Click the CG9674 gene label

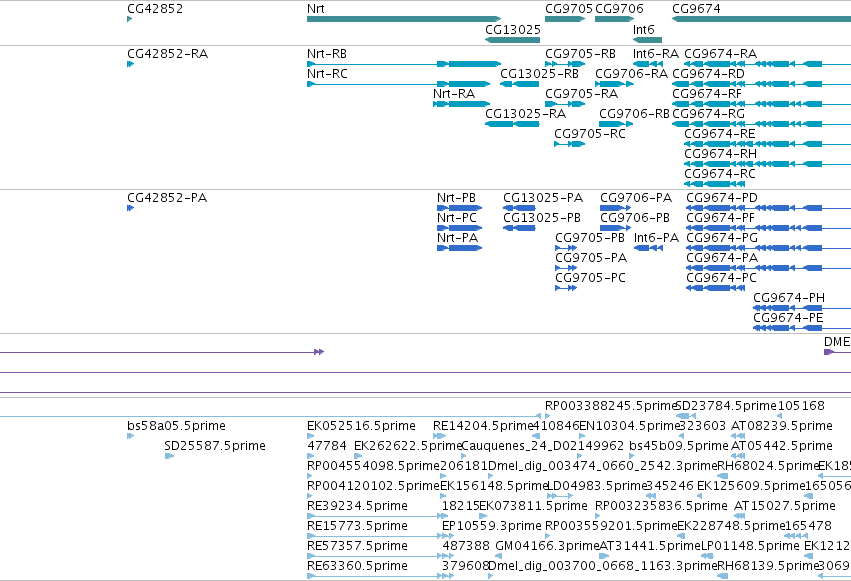pyautogui.click(x=696, y=9)
